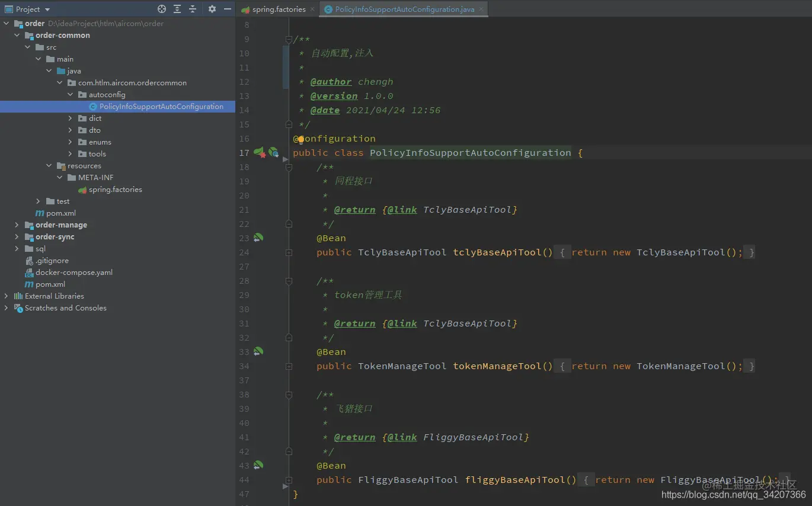Click the class icon beside PolicyInfoSupportAutoConfiguration in tree
Image resolution: width=812 pixels, height=506 pixels.
pyautogui.click(x=93, y=107)
